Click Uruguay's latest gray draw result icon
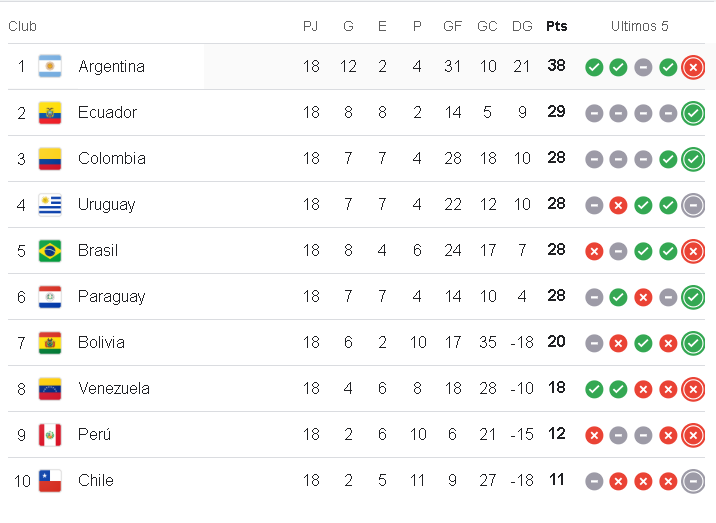716x523 pixels. point(692,205)
